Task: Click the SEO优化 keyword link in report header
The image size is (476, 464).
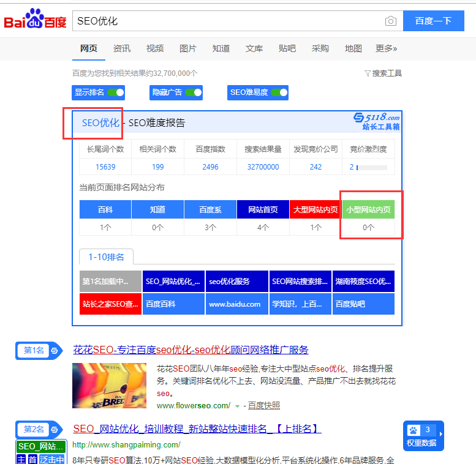Action: 100,123
